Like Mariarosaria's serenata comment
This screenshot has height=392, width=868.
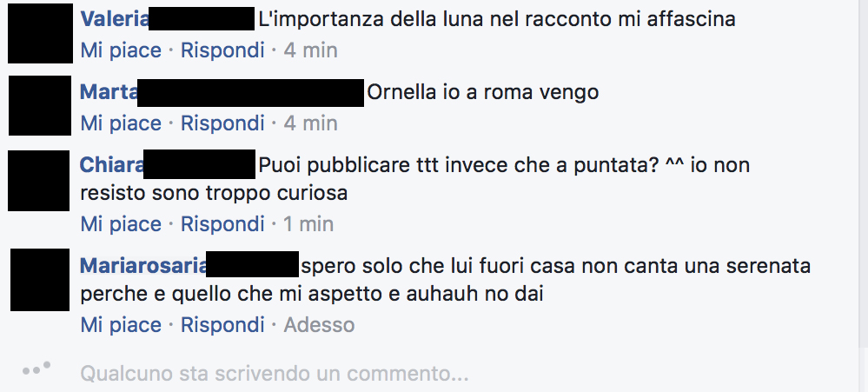pyautogui.click(x=121, y=324)
